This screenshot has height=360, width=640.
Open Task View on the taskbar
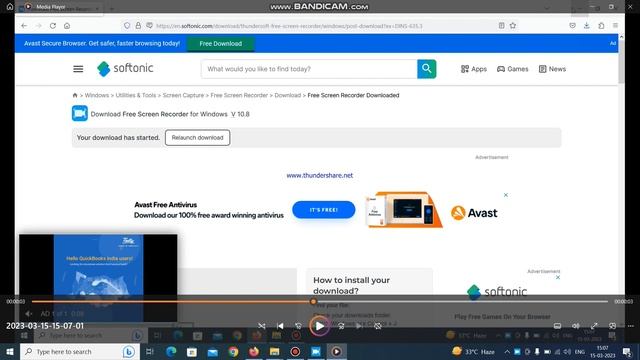[149, 351]
